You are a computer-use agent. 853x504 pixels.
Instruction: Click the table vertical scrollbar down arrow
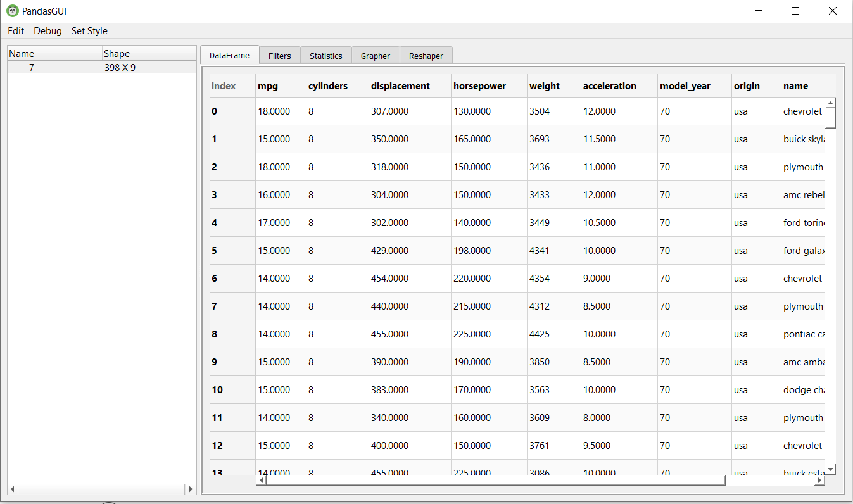(x=831, y=469)
